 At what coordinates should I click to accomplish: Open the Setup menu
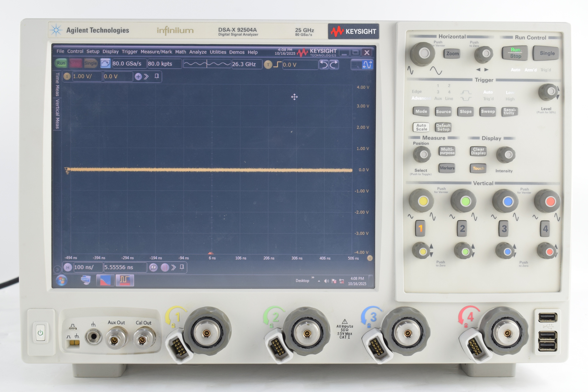93,52
